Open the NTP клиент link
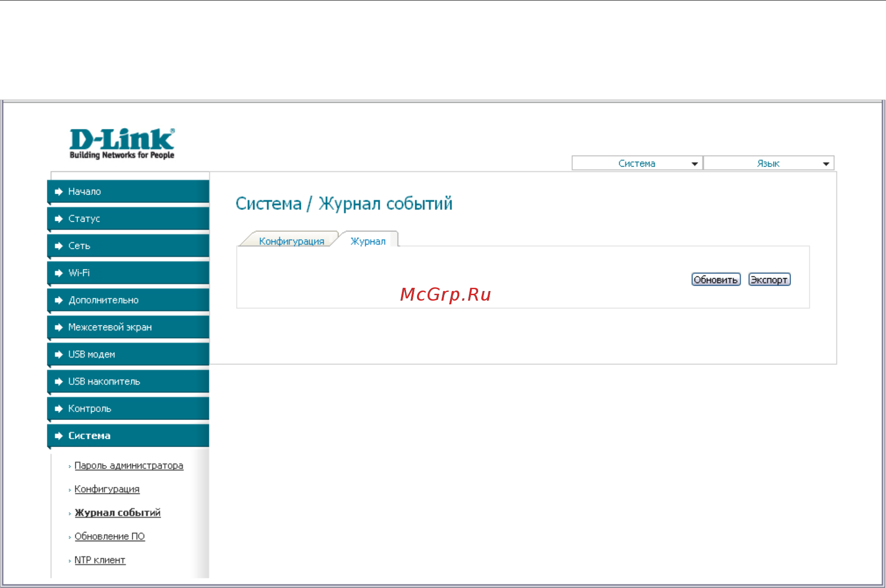This screenshot has height=588, width=886. pos(100,560)
